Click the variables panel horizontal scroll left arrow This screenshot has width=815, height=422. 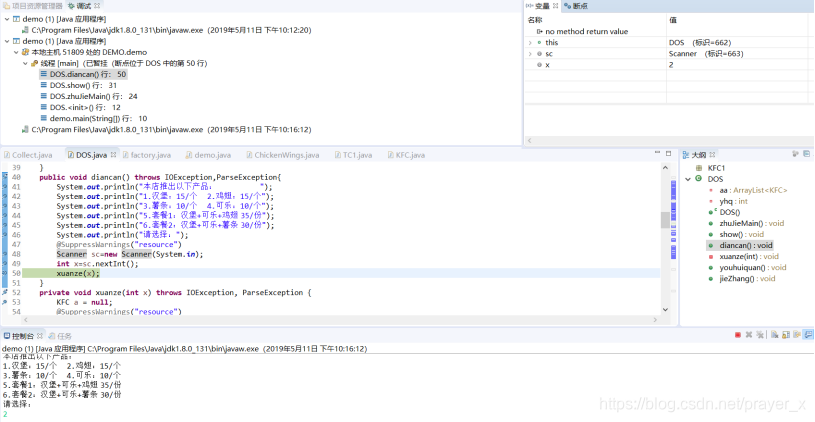coord(529,140)
